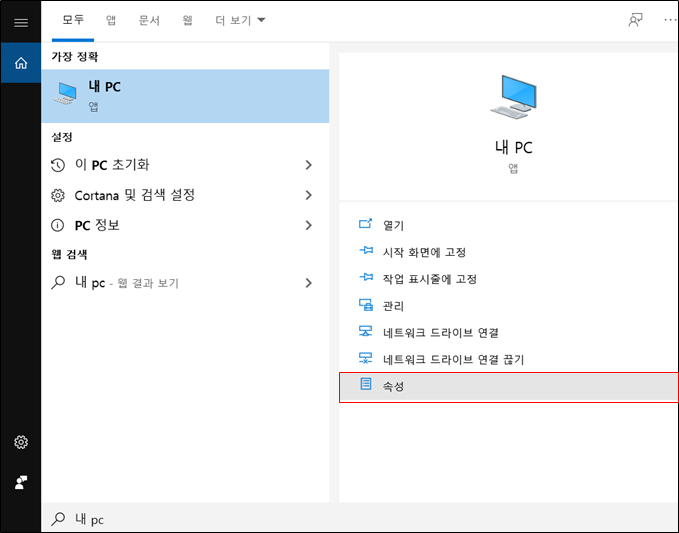This screenshot has height=533, width=679.
Task: Click the 열기 open icon
Action: (x=365, y=224)
